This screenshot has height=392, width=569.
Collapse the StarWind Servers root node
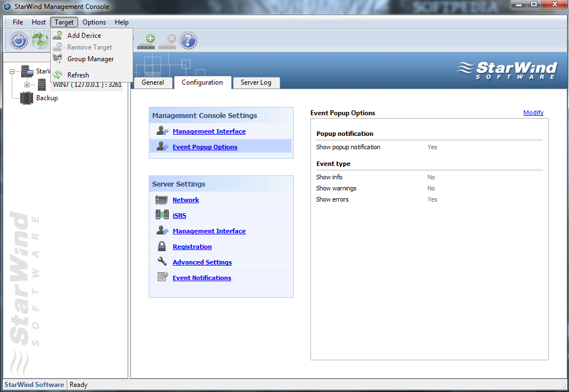coord(12,71)
